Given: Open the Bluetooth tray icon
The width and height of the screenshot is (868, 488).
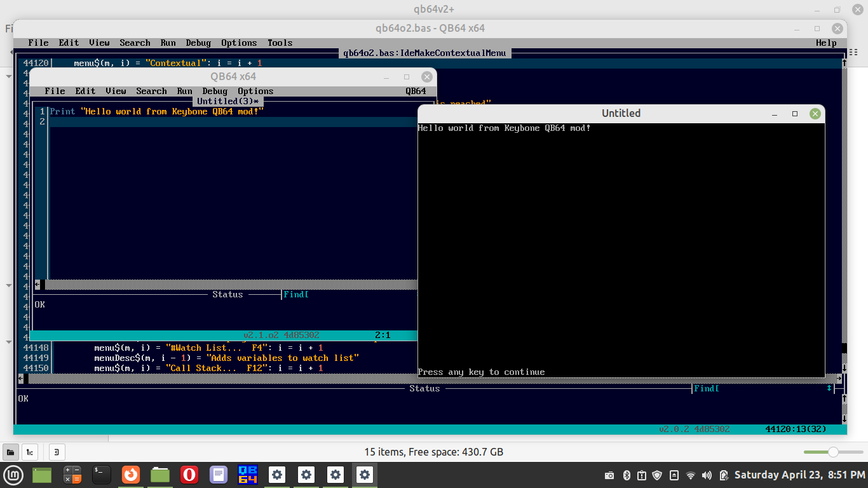Looking at the screenshot, I should [x=626, y=475].
